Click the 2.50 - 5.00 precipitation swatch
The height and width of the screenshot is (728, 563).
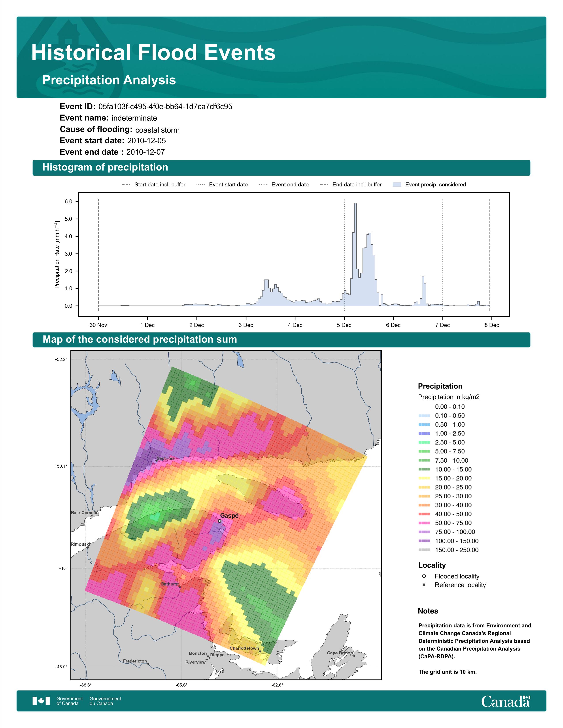(x=424, y=443)
